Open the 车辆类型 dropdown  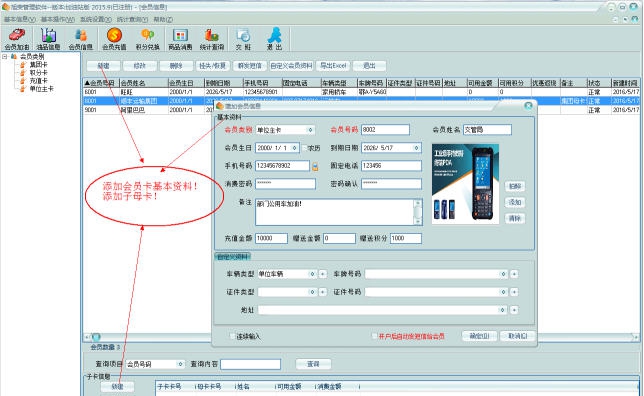click(312, 274)
